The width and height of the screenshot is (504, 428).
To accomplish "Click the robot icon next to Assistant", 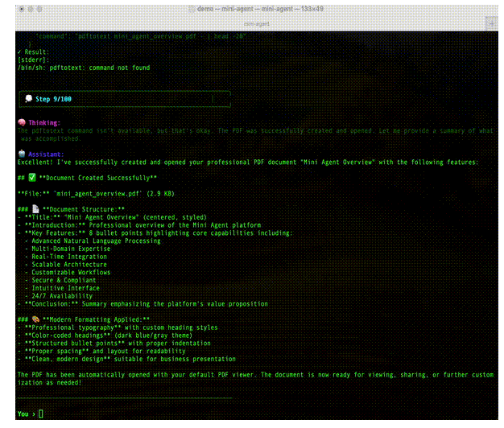I will coord(22,154).
